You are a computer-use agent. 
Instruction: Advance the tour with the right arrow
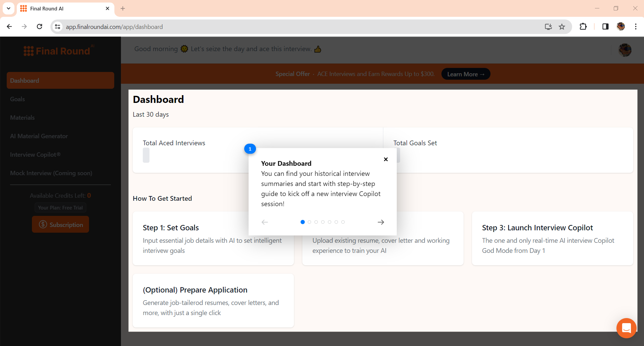coord(381,222)
